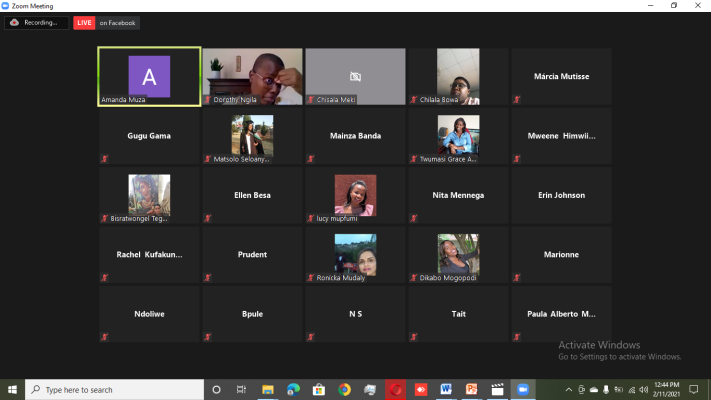
Task: Switch to Word in the taskbar
Action: coord(446,389)
